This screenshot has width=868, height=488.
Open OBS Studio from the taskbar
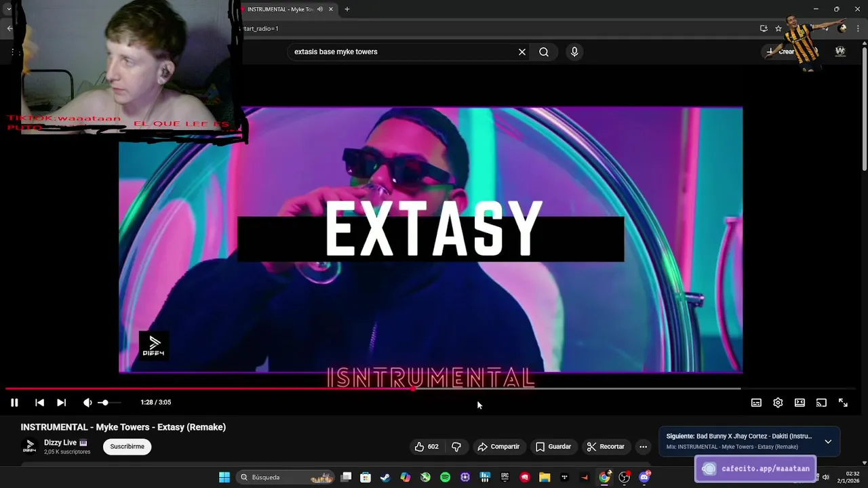click(x=625, y=477)
